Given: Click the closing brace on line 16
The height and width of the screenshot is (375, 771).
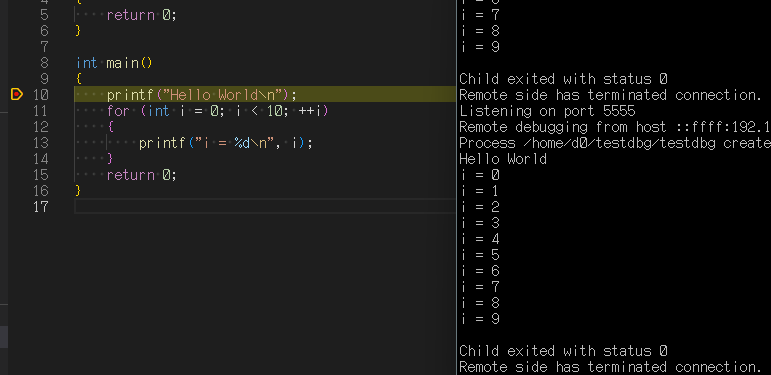Looking at the screenshot, I should point(78,190).
